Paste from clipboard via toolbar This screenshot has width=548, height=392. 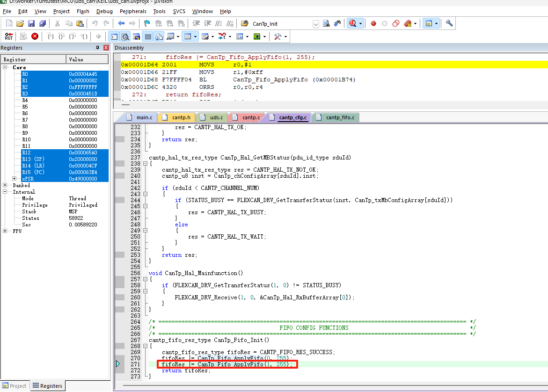80,24
